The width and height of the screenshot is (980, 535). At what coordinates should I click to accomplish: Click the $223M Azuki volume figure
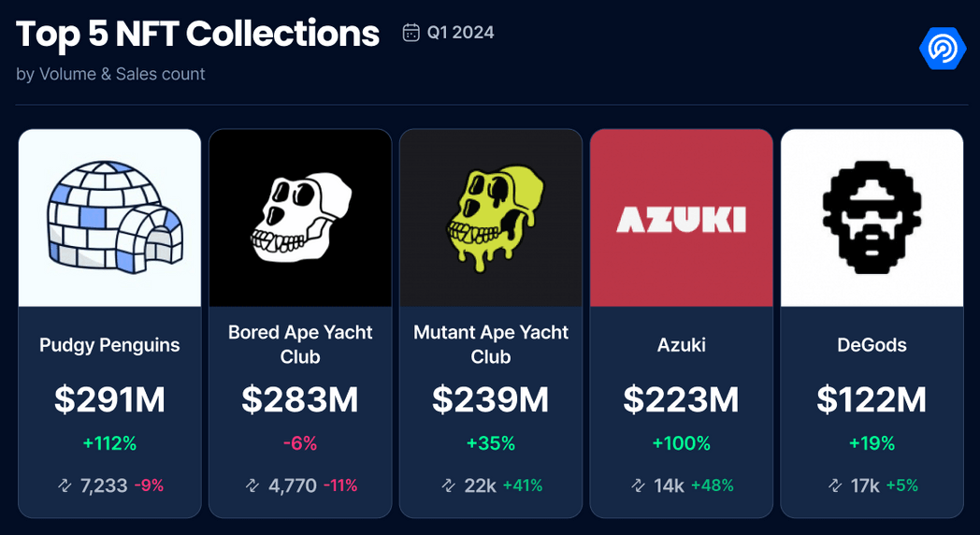pyautogui.click(x=682, y=400)
